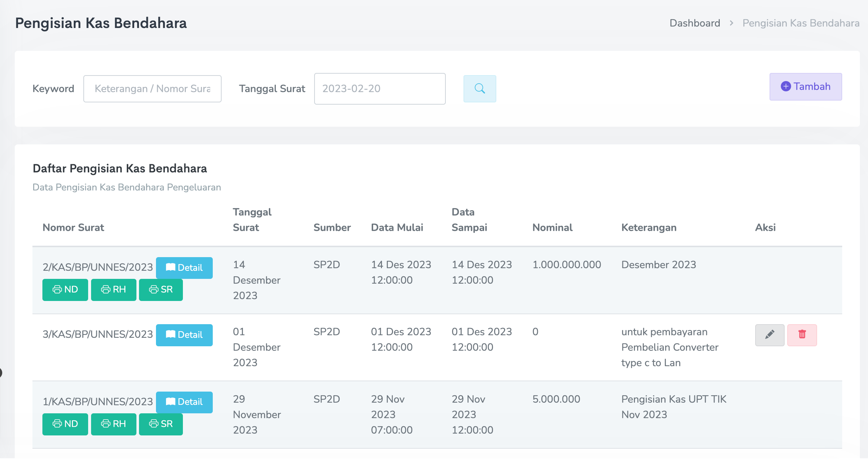Image resolution: width=868 pixels, height=459 pixels.
Task: Open Detail for 3/KAS/BP/UNNES/2023
Action: 184,335
